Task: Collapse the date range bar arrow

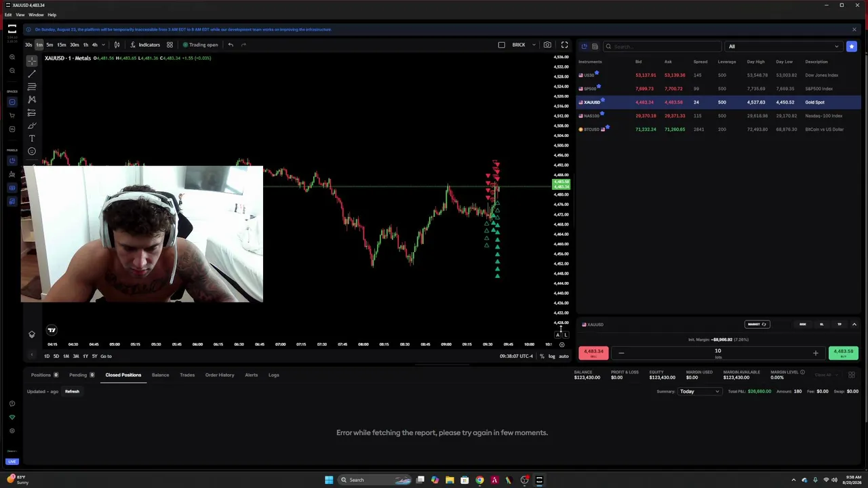Action: (31, 356)
